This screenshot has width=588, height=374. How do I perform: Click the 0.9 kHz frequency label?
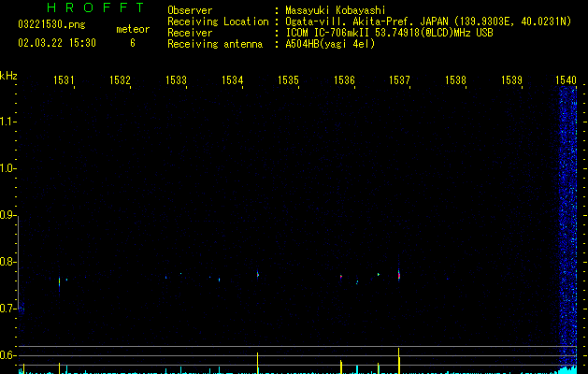(7, 215)
